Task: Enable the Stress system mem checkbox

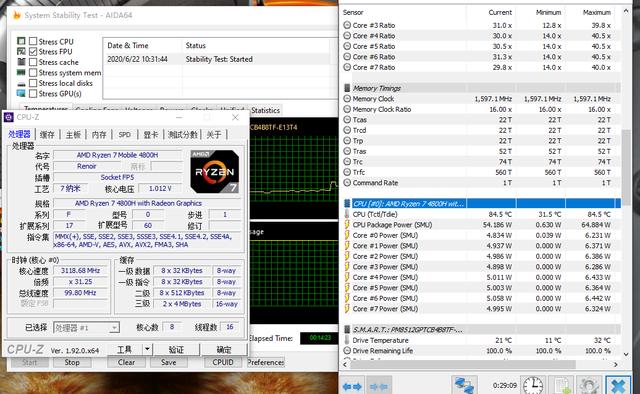Action: coord(33,73)
